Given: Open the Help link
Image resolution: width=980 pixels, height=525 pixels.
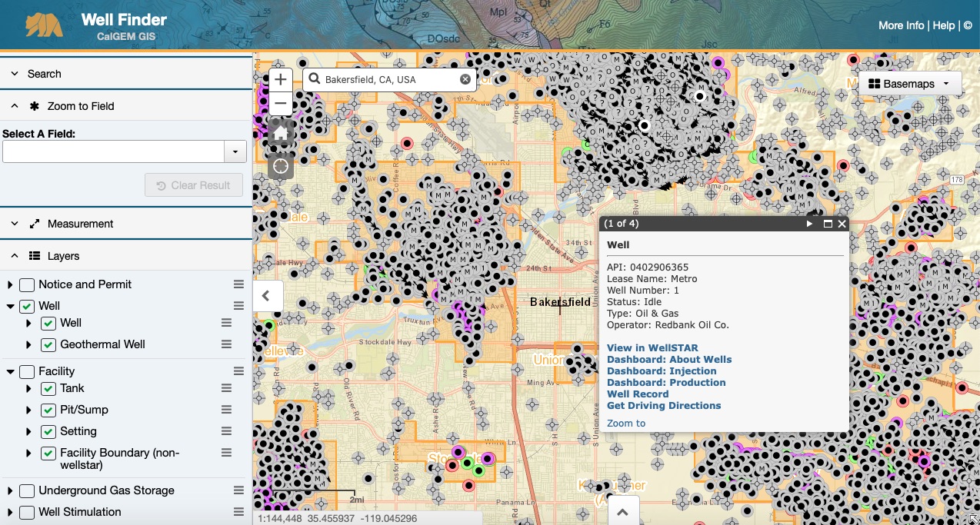Looking at the screenshot, I should click(944, 25).
